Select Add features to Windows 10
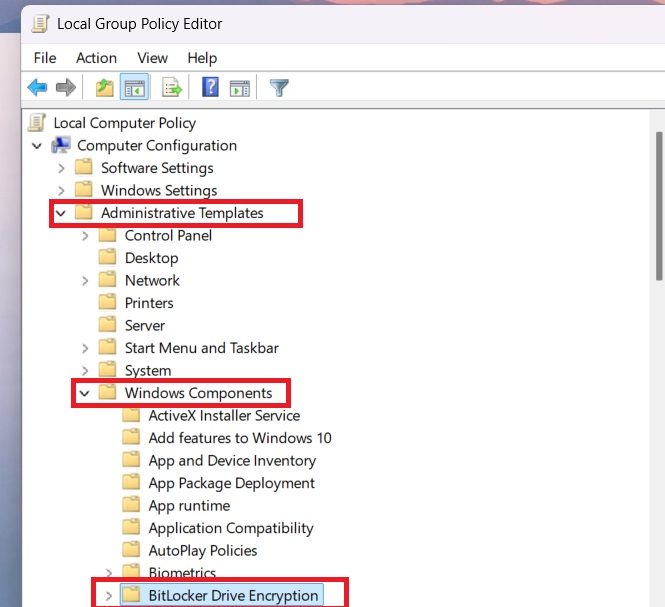The image size is (665, 607). click(240, 438)
